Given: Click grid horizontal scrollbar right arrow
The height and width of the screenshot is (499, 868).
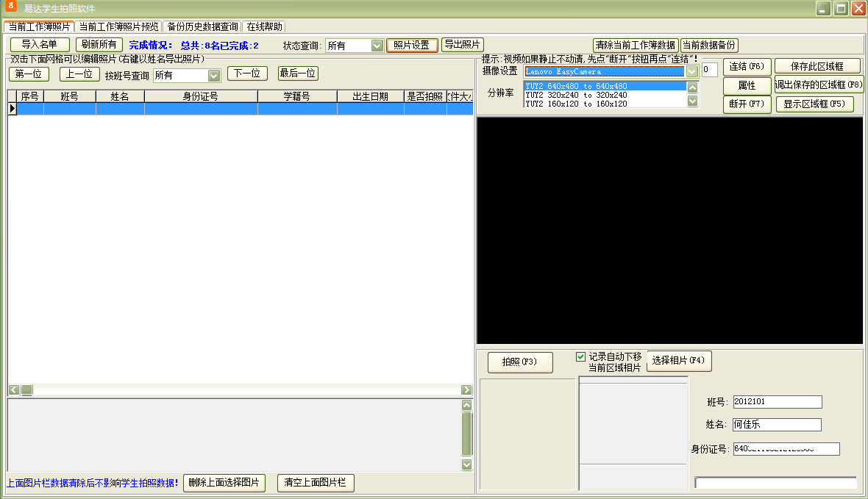Looking at the screenshot, I should (x=466, y=390).
